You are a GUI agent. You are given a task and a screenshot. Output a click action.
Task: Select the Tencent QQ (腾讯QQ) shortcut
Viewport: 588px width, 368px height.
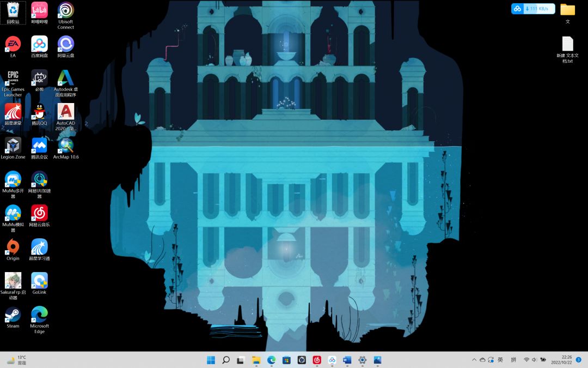pos(39,114)
